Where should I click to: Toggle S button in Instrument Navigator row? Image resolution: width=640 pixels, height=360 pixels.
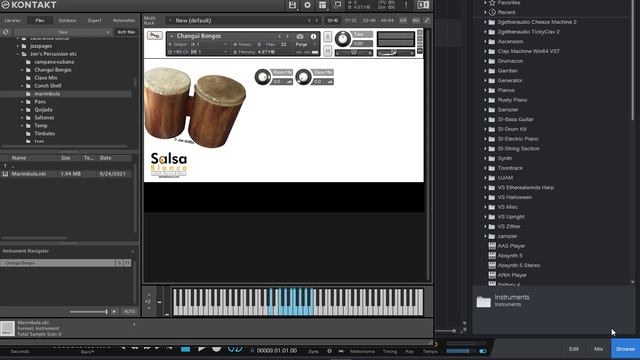(x=120, y=263)
